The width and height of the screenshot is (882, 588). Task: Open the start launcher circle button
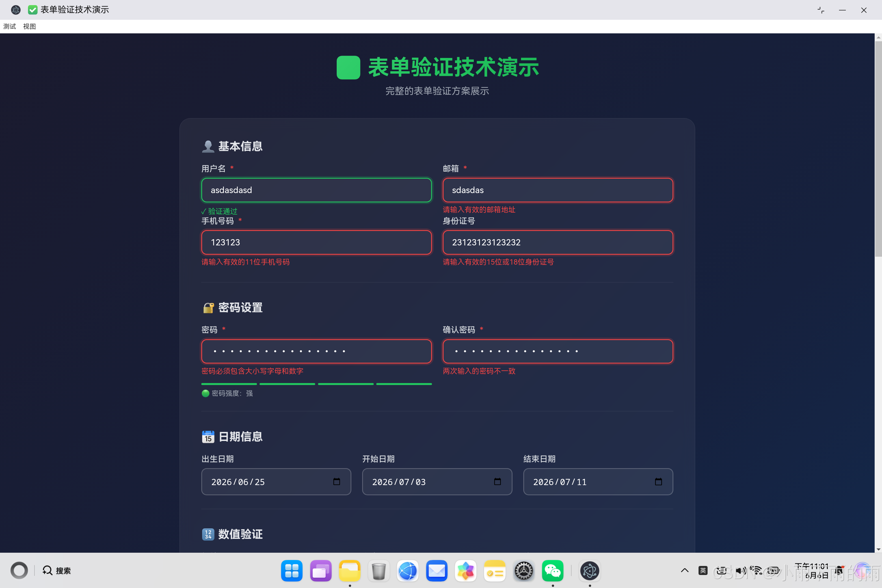click(19, 570)
